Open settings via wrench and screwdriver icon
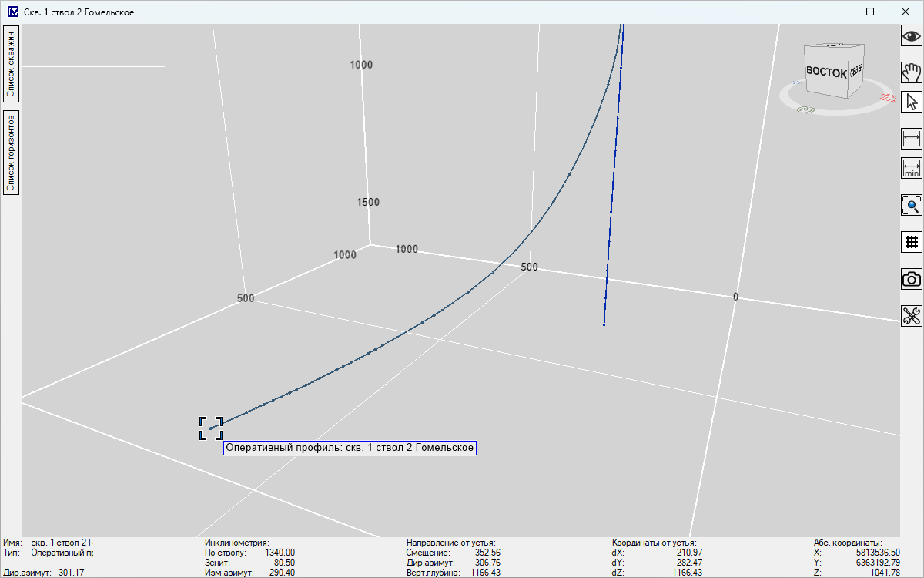 pos(912,316)
